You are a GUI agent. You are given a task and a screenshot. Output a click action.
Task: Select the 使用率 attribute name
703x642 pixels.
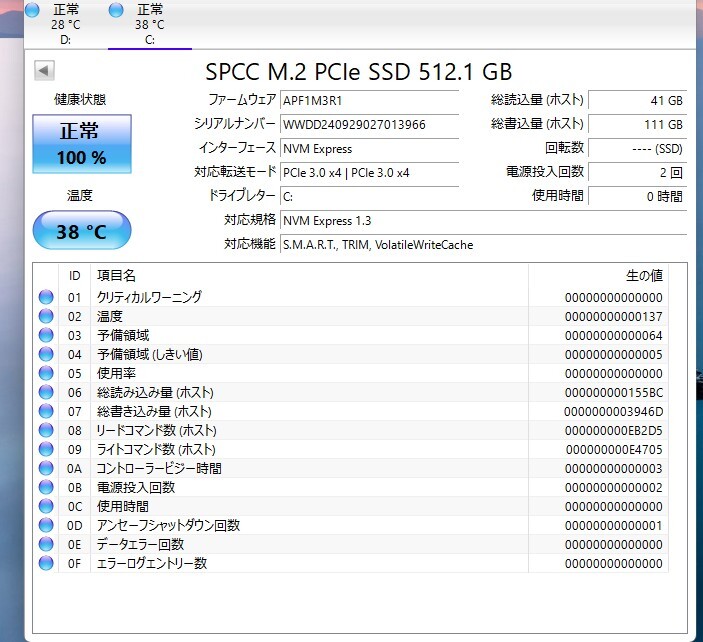point(116,373)
